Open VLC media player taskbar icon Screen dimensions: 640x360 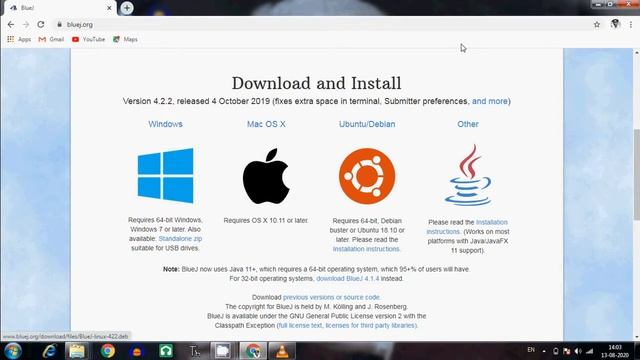point(282,351)
